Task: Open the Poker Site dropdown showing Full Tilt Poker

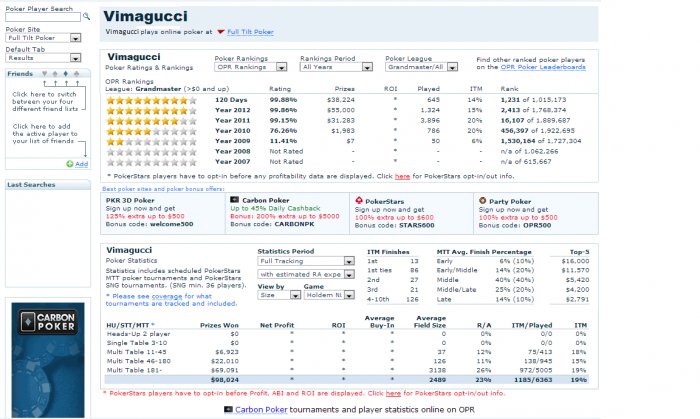Action: pyautogui.click(x=43, y=38)
